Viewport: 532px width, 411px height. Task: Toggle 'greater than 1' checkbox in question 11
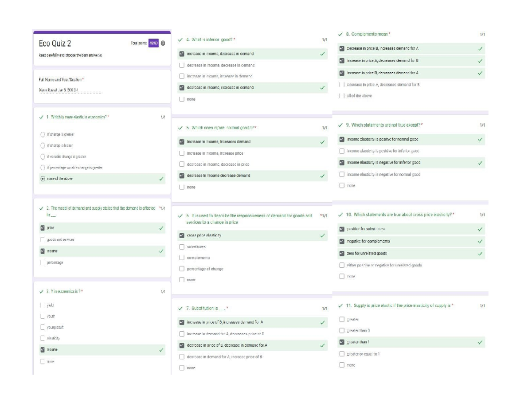coord(341,342)
